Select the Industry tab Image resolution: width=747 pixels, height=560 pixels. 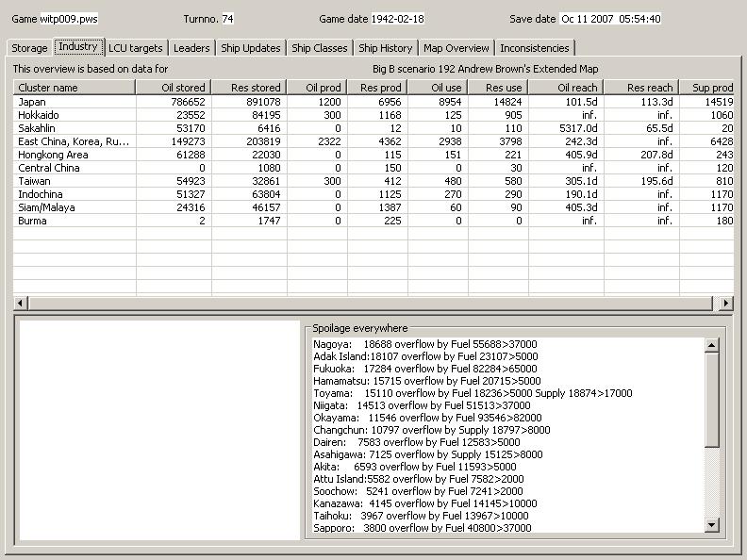[78, 47]
